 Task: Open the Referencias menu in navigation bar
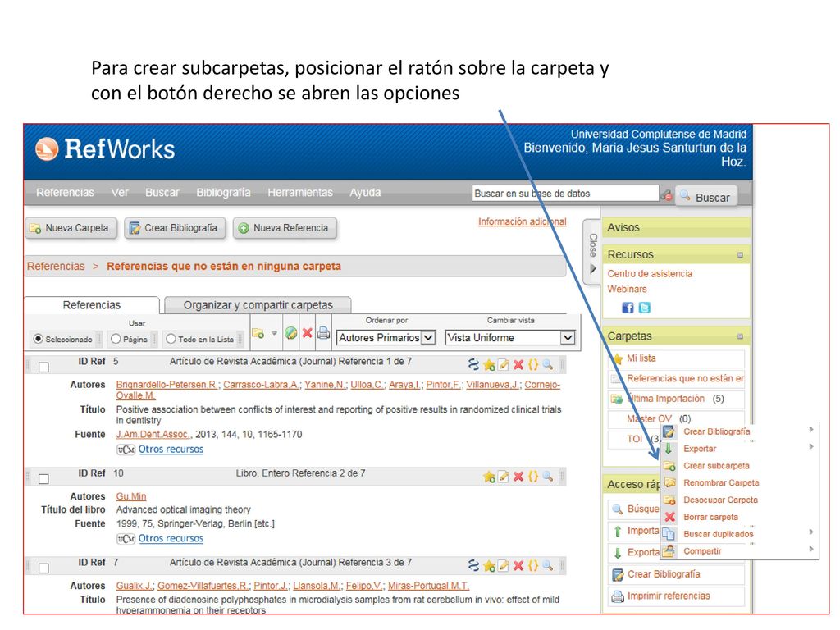(x=65, y=192)
